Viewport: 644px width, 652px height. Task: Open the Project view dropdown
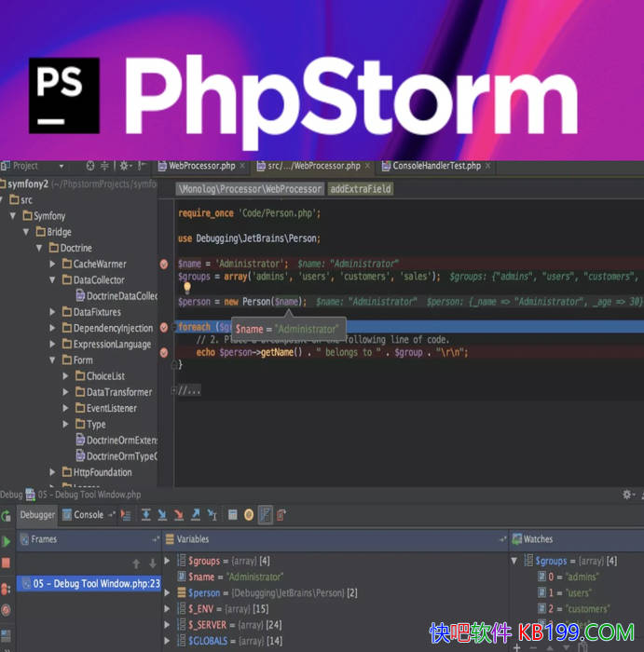62,167
